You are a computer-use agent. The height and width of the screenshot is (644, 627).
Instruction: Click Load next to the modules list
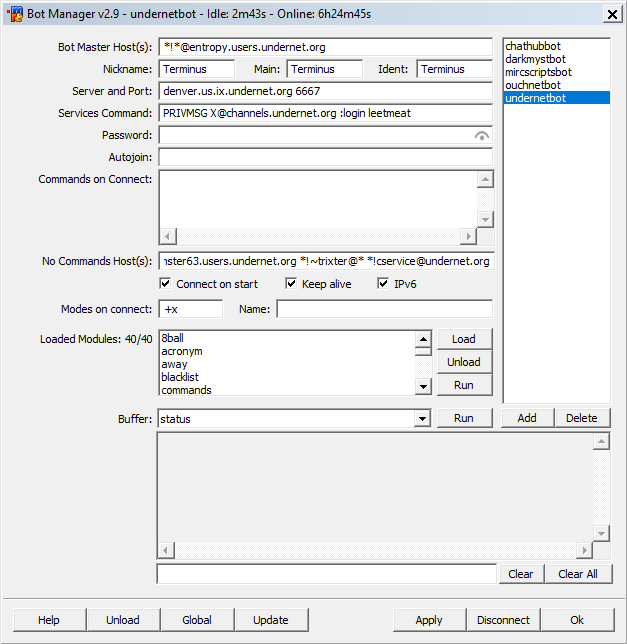tap(463, 339)
